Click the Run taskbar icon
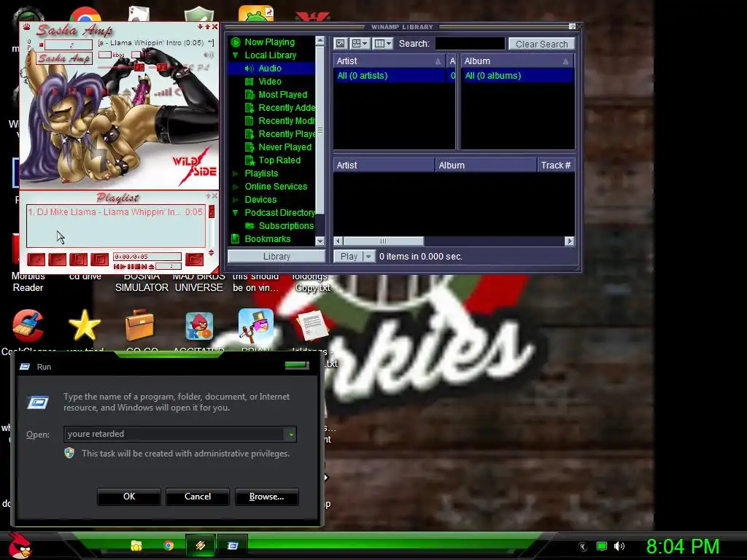Screen dimensions: 747x560 coord(233,545)
